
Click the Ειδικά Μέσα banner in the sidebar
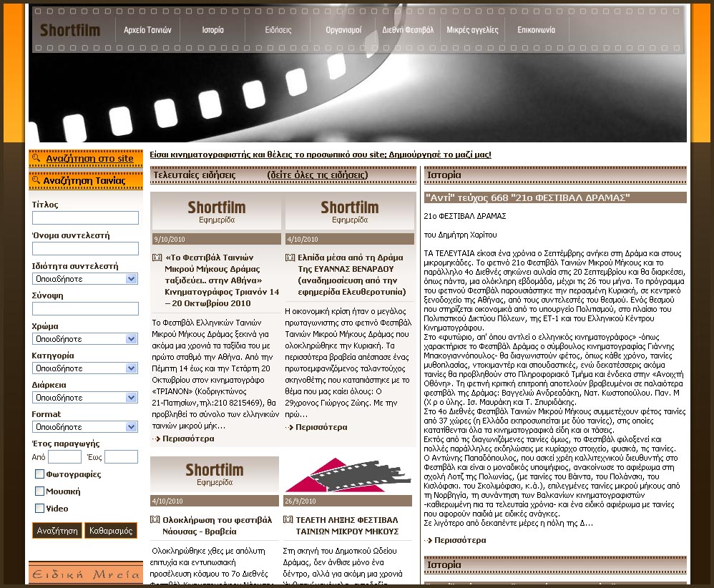86,574
